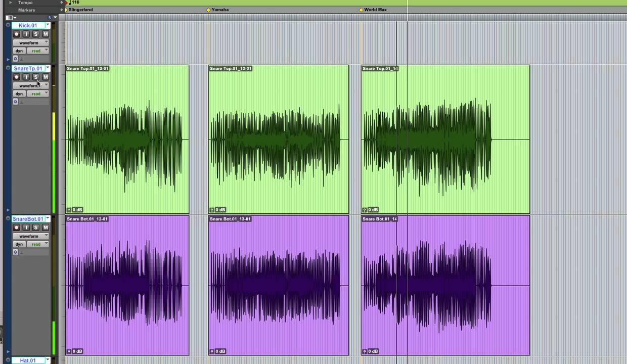The image size is (627, 364).
Task: Jump to the Slingerland marker
Action: 78,10
